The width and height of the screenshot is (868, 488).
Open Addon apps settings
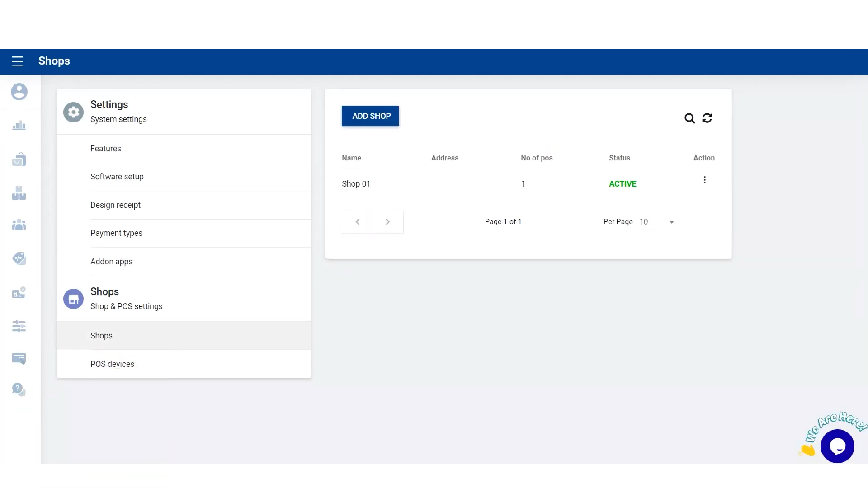tap(111, 262)
